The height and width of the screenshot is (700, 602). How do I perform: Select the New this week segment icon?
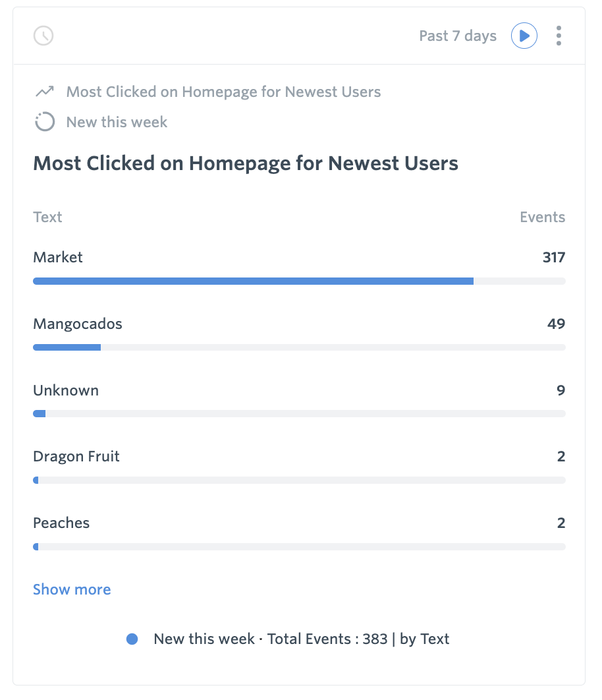click(44, 122)
